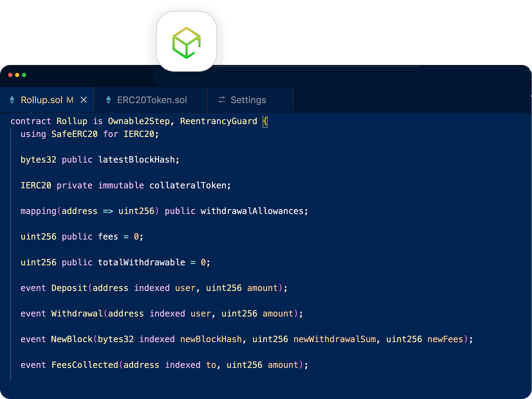The width and height of the screenshot is (532, 399).
Task: Click the sliders icon on the Settings tab
Action: click(221, 100)
